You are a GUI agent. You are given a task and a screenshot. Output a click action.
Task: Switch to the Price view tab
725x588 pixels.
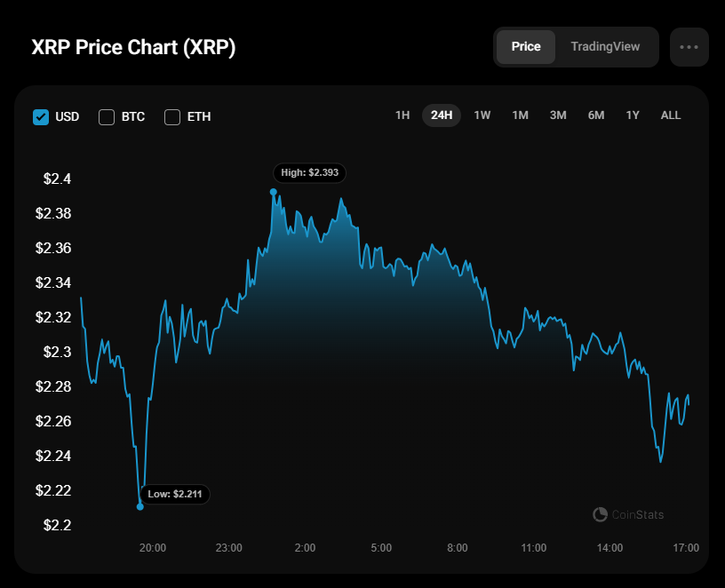[526, 47]
